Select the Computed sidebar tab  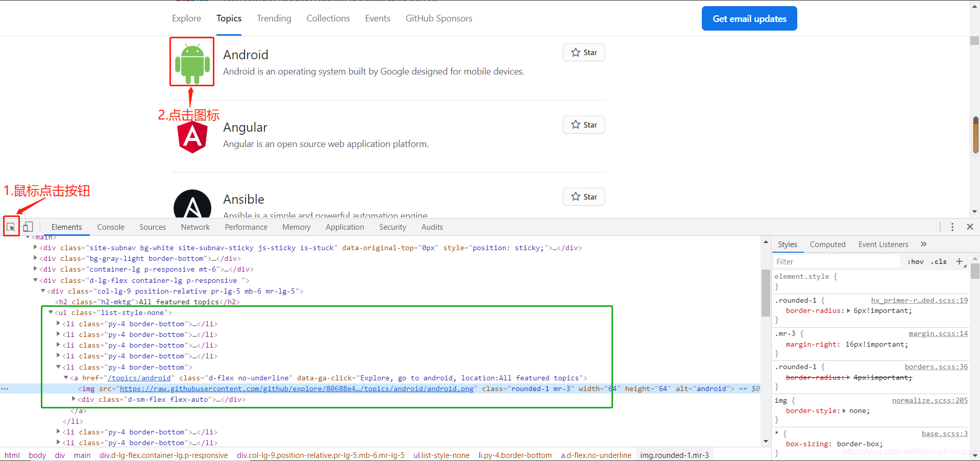tap(827, 245)
